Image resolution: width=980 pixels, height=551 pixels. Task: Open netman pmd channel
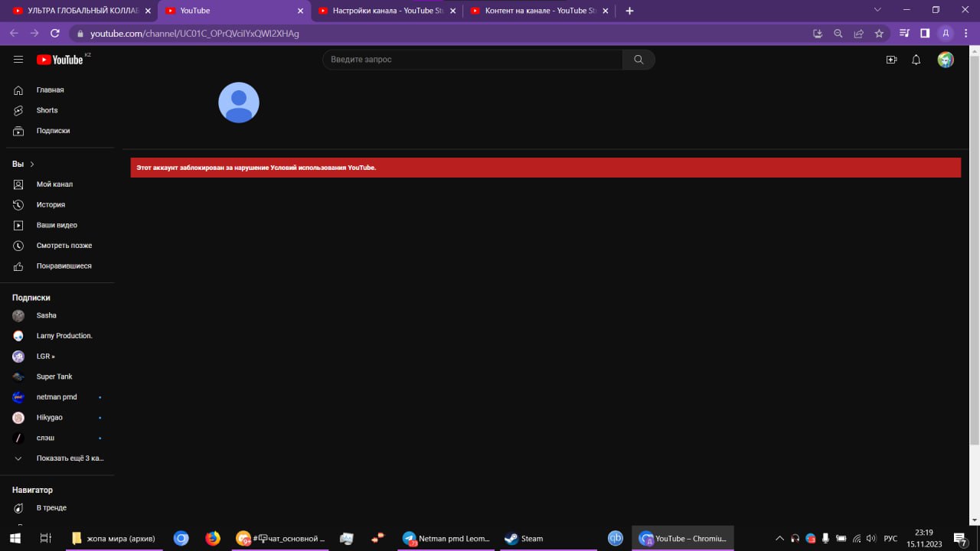click(58, 397)
